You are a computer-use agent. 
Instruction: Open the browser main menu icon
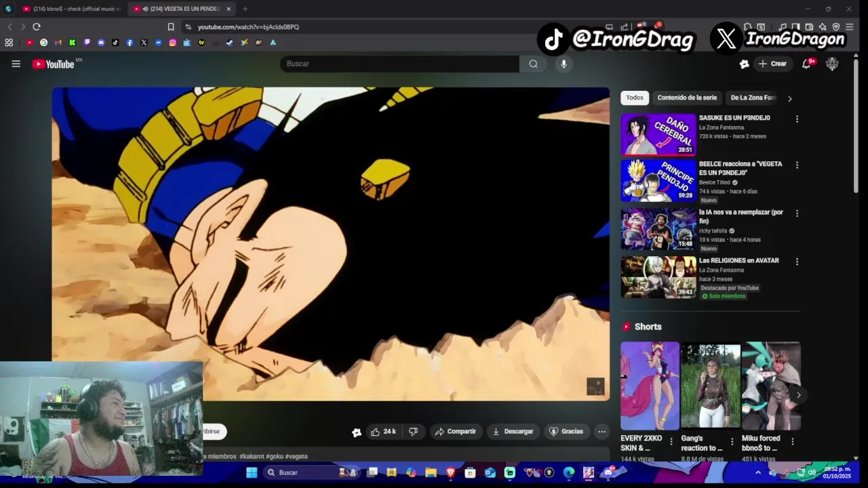pyautogui.click(x=850, y=27)
